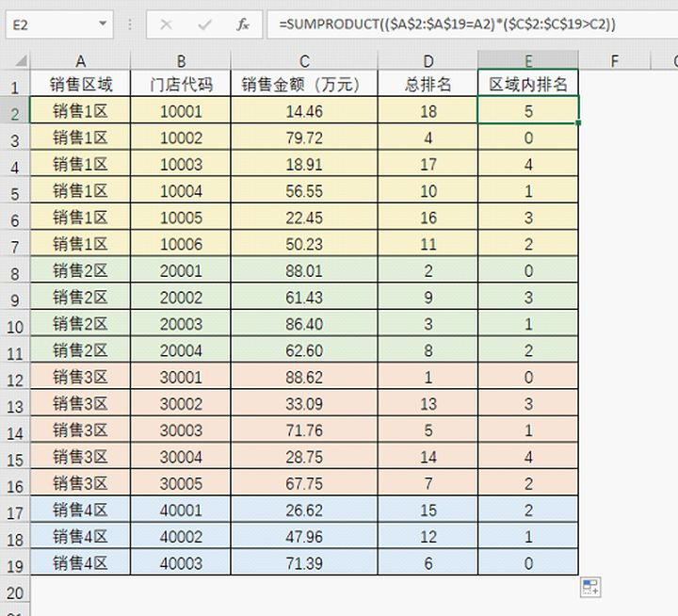This screenshot has height=616, width=678.
Task: Select column D header
Action: click(x=428, y=61)
